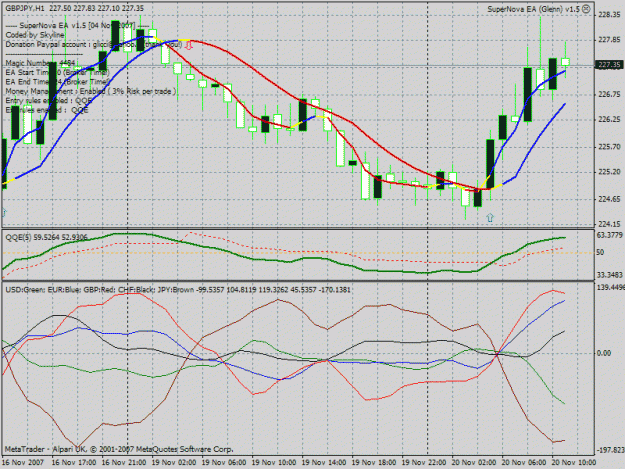
Task: Click the 0.00 scale value in currency panel
Action: (x=604, y=353)
